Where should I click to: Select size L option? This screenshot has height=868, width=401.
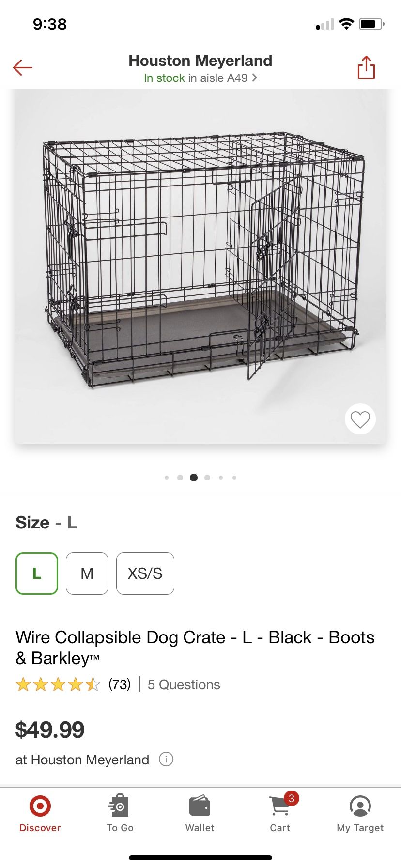click(x=37, y=573)
